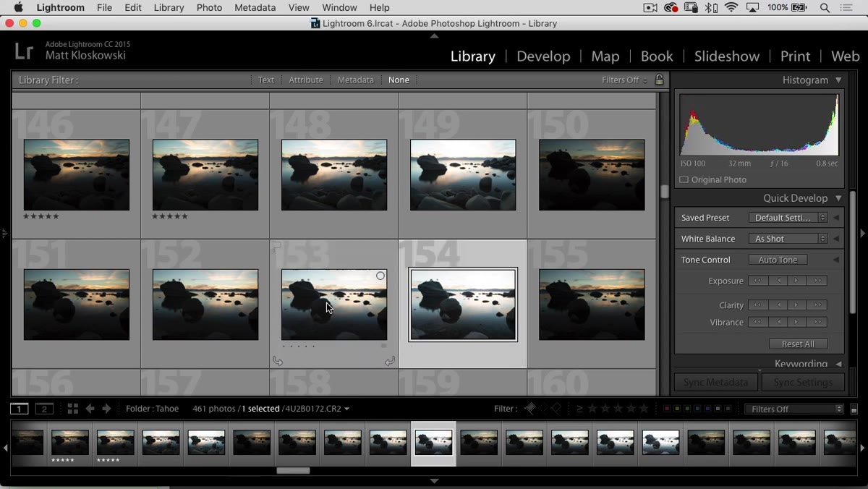Hide the top module picker panel arrow
This screenshot has height=489, width=868.
[434, 35]
